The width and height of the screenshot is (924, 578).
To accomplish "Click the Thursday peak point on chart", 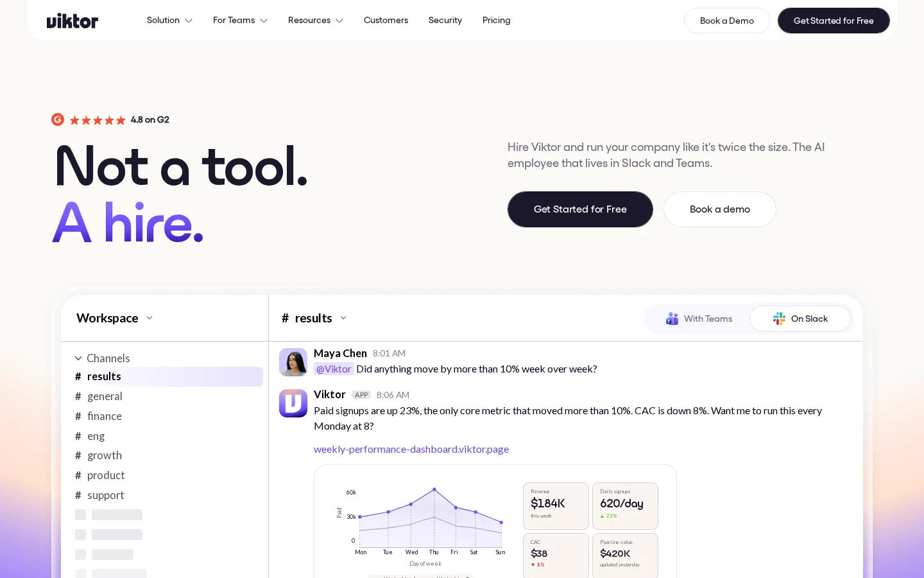I will (x=434, y=489).
